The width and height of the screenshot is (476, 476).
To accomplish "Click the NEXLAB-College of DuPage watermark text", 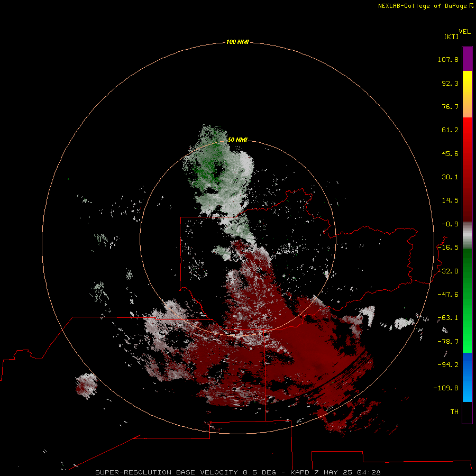I will (425, 6).
